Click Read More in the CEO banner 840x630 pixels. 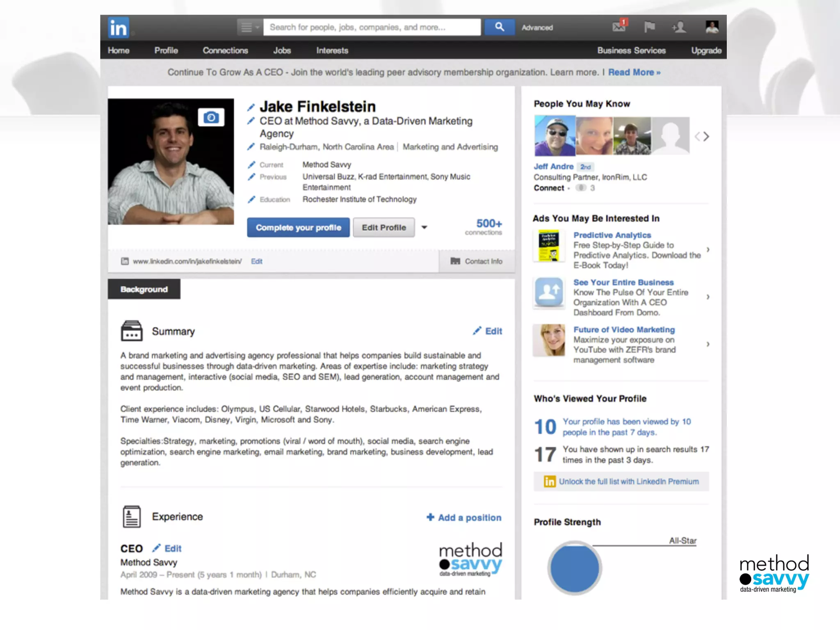point(634,72)
